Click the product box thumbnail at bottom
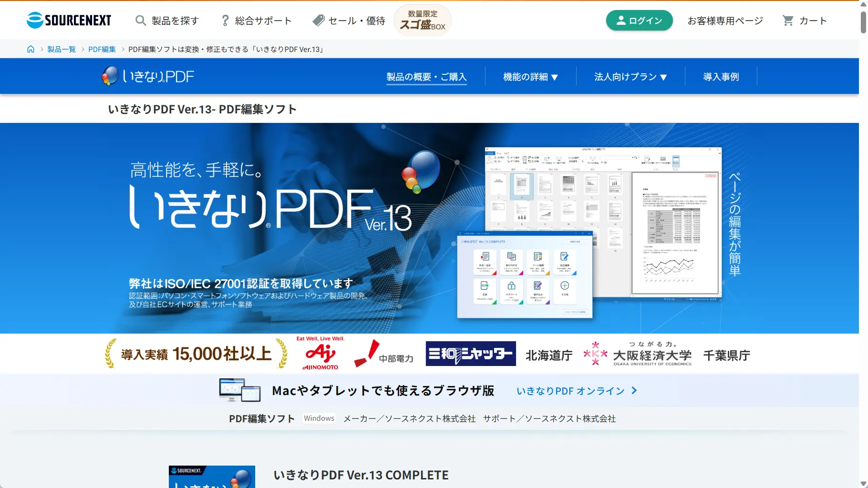The height and width of the screenshot is (488, 868). coord(212,477)
